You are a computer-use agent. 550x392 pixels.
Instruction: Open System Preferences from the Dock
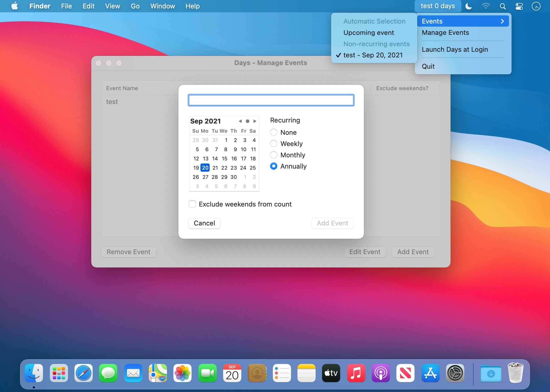[x=455, y=373]
